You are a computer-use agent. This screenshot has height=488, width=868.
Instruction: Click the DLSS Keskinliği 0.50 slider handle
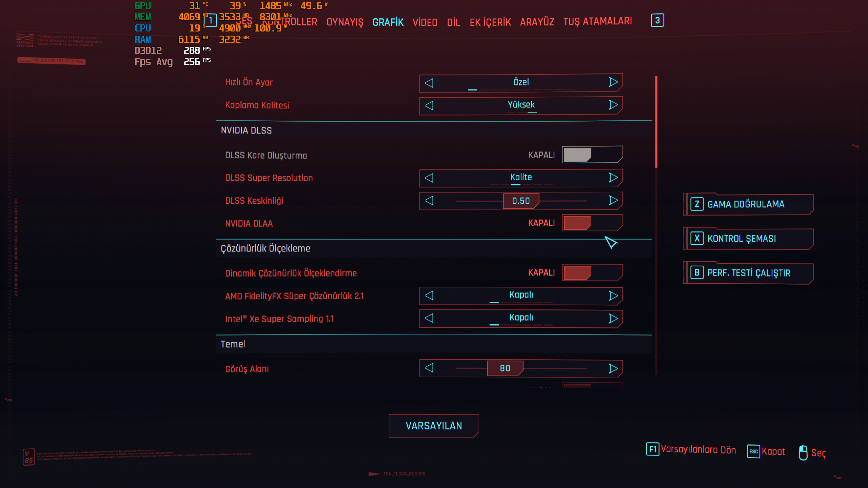point(521,201)
